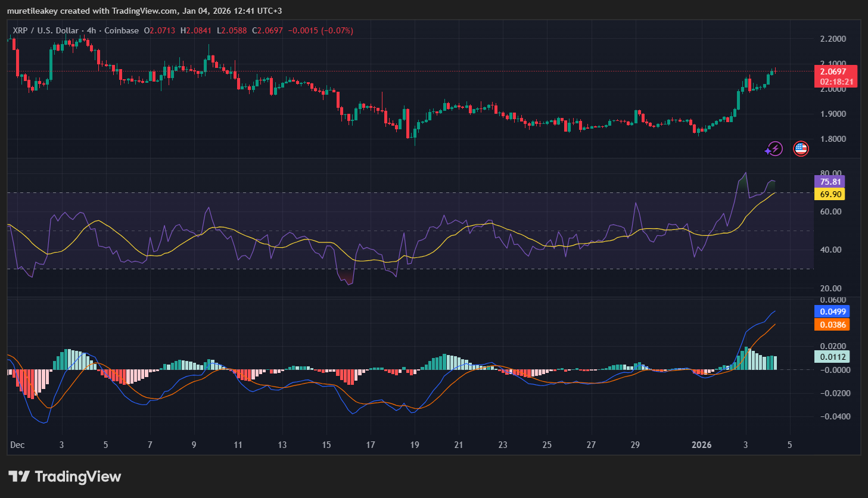Select the yellow 69.90 RSI average tag
Screen dimensions: 868x498
pos(830,194)
